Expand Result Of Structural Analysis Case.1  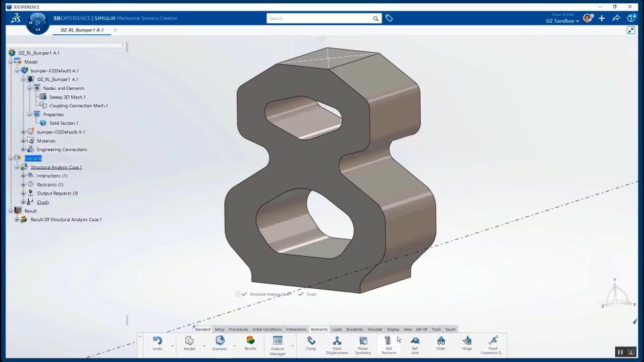pyautogui.click(x=17, y=220)
